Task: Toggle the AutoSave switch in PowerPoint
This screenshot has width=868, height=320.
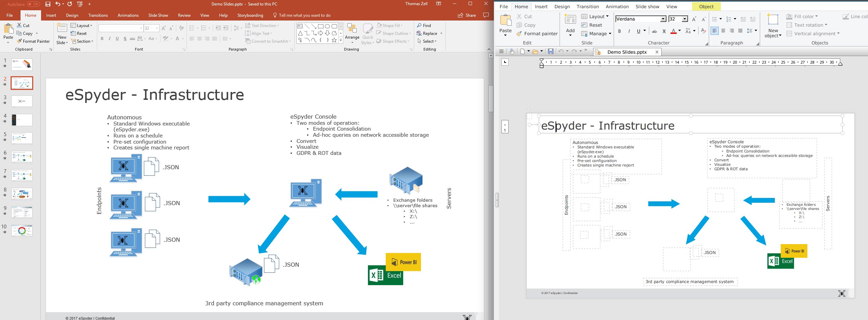Action: pyautogui.click(x=34, y=4)
